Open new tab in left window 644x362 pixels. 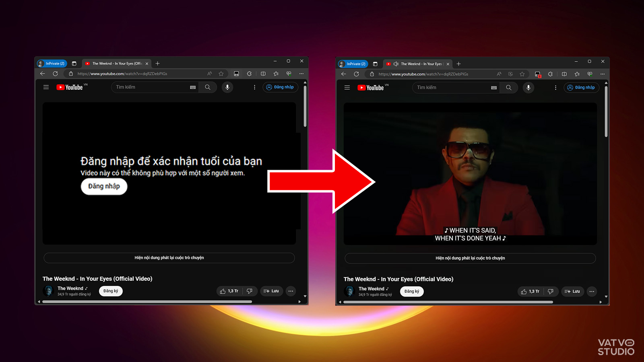click(x=158, y=64)
